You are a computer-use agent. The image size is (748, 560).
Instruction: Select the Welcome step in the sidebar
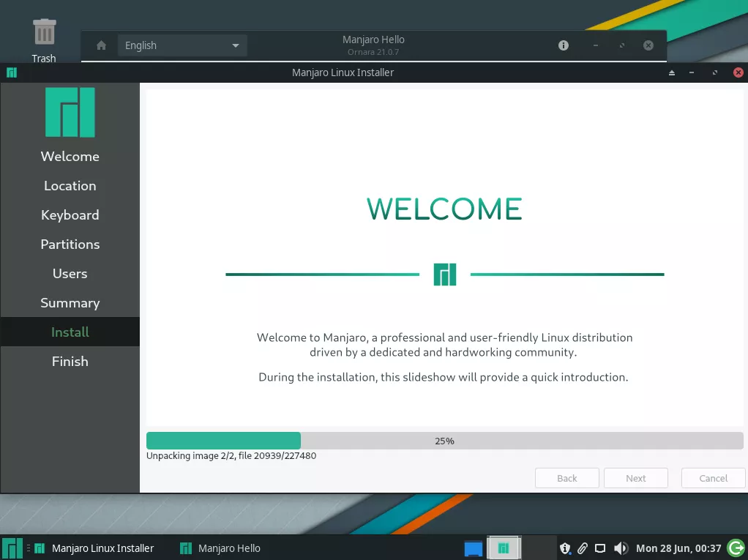70,157
